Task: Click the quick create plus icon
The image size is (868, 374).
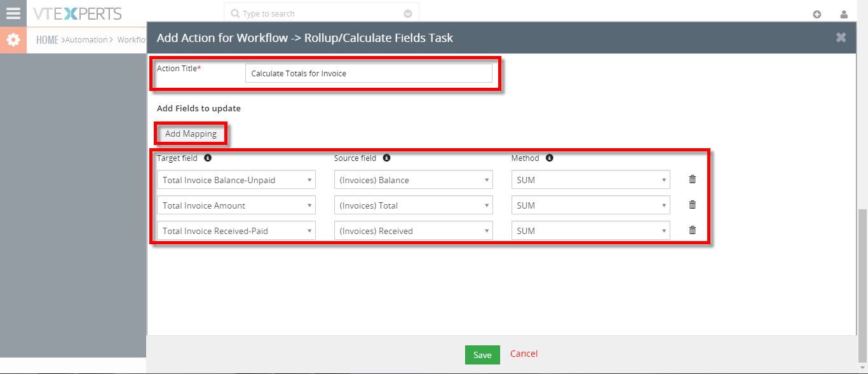Action: click(817, 14)
